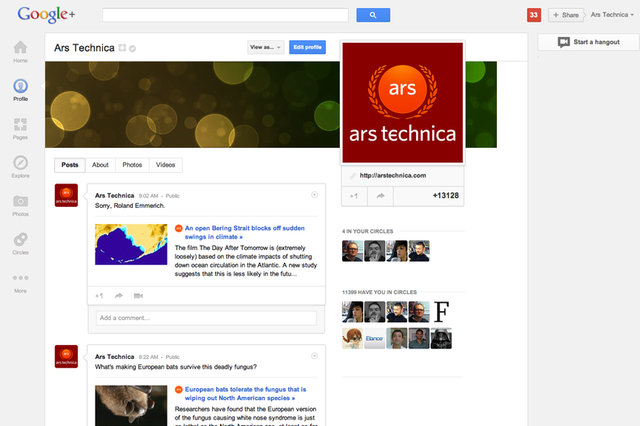Switch to the Photos tab
Screen dimensions: 640x426
[132, 165]
